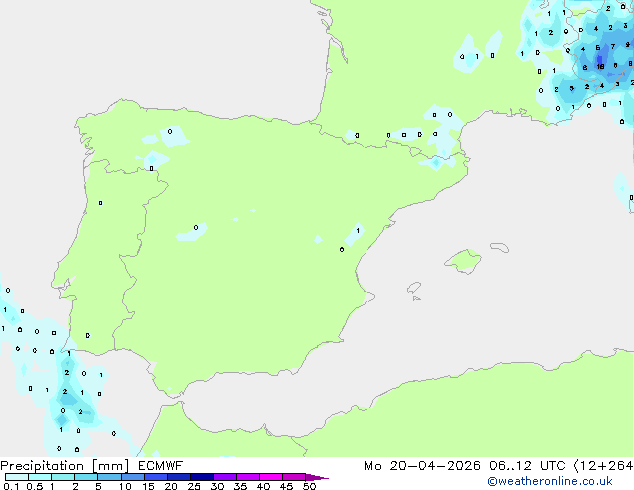
Task: Open the weatheronline.co.uk copyright link
Action: click(x=550, y=481)
